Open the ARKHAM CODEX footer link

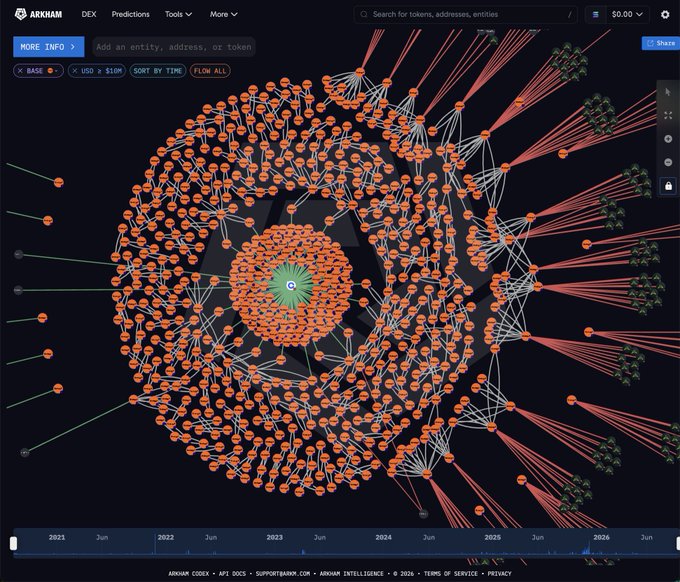pyautogui.click(x=189, y=573)
